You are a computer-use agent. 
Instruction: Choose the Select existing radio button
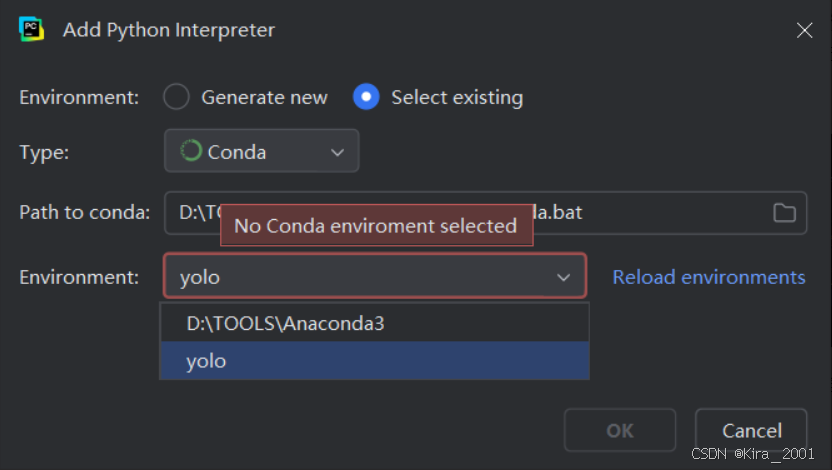tap(367, 97)
